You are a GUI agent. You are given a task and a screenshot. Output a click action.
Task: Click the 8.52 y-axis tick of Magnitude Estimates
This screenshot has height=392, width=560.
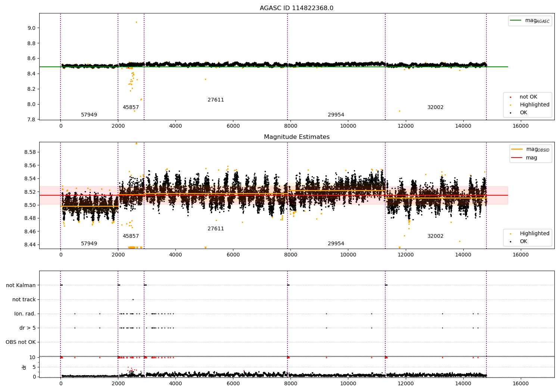[x=30, y=192]
